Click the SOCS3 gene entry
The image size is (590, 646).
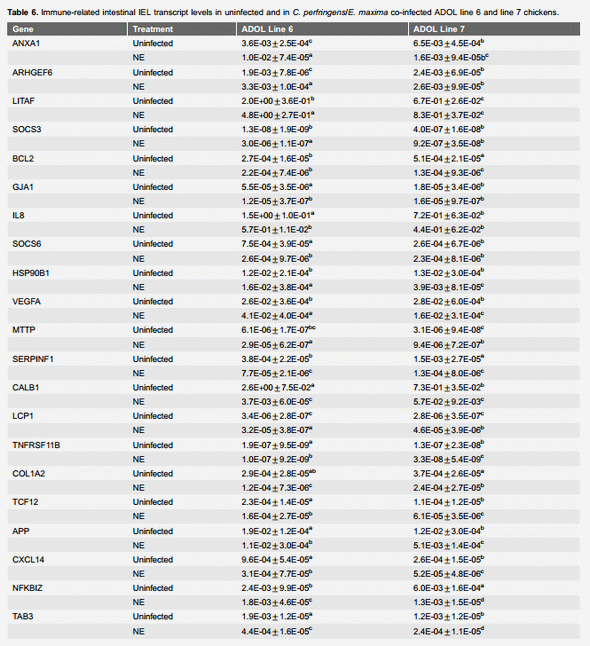click(x=26, y=129)
